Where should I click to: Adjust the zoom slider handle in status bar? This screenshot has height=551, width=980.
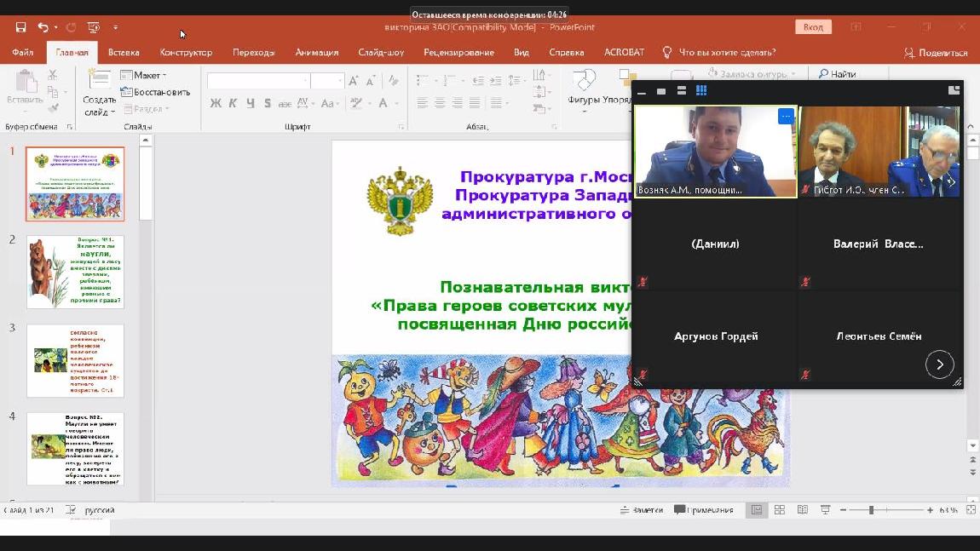871,510
